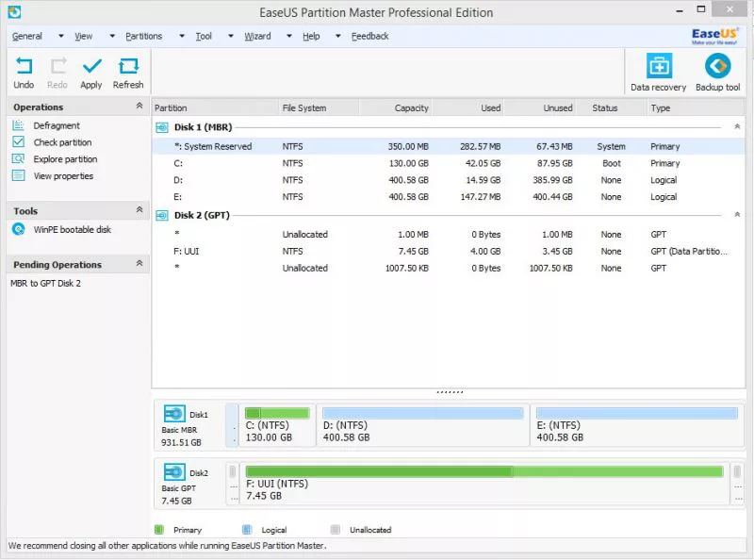Click the Capacity column header
Viewport: 754px width, 560px height.
click(395, 107)
